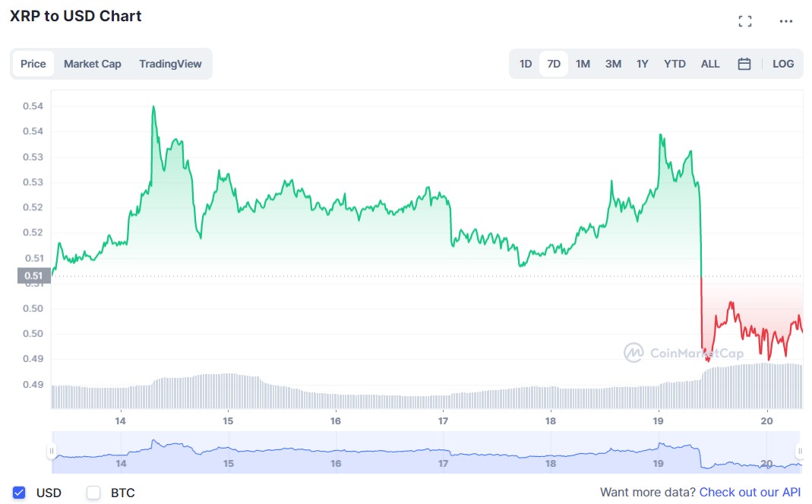Select the YTD time range

coord(674,64)
